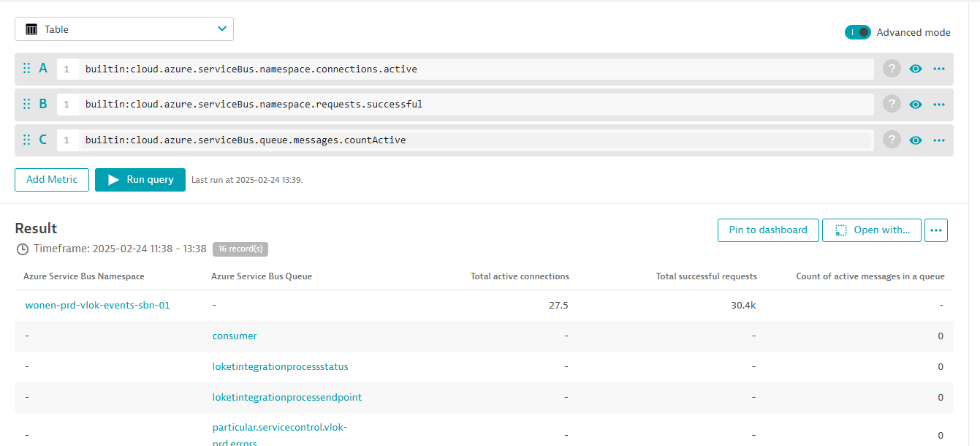
Task: Open more options for metric C
Action: [939, 140]
